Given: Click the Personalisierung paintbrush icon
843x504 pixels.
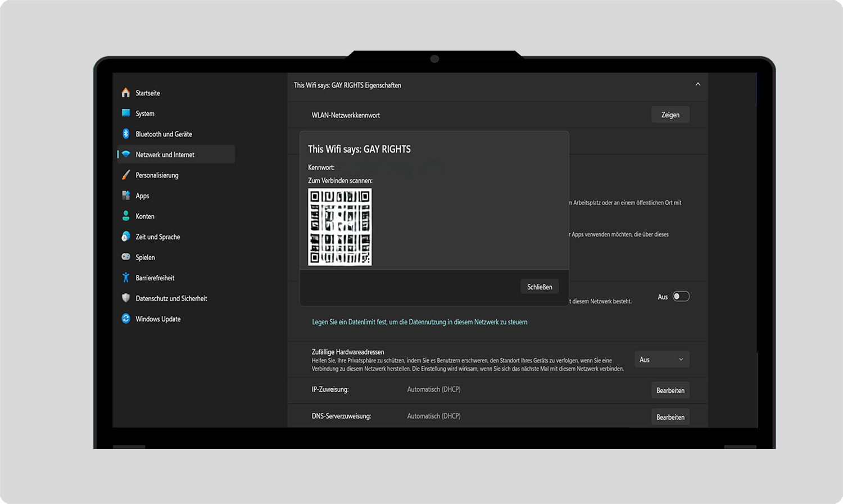Looking at the screenshot, I should [x=126, y=175].
